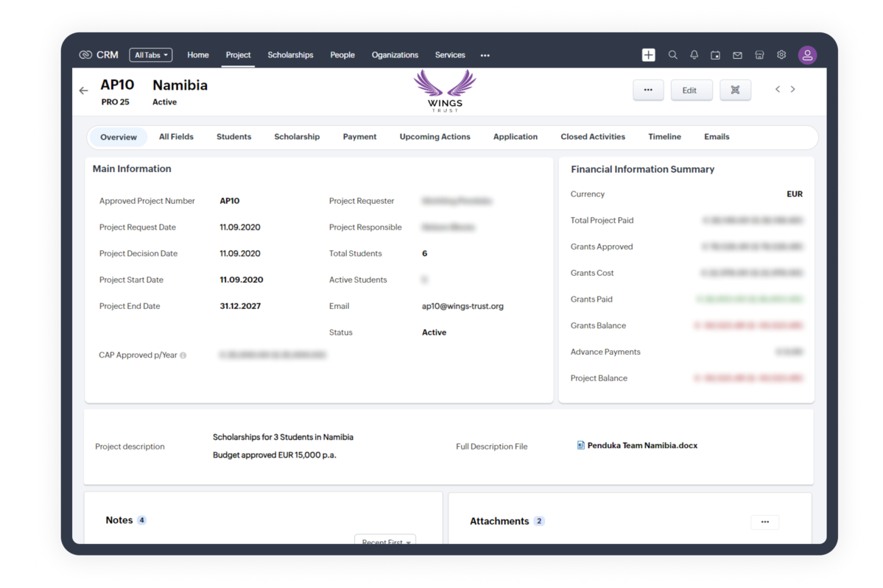This screenshot has width=883, height=588.
Task: Expand more modules via top nav ellipsis
Action: [485, 55]
